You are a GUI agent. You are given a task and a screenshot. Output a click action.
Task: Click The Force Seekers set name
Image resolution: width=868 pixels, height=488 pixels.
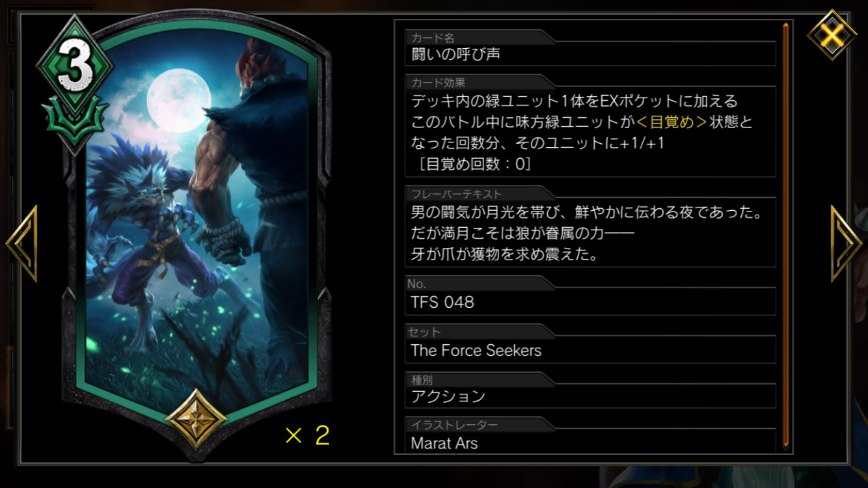click(x=476, y=350)
